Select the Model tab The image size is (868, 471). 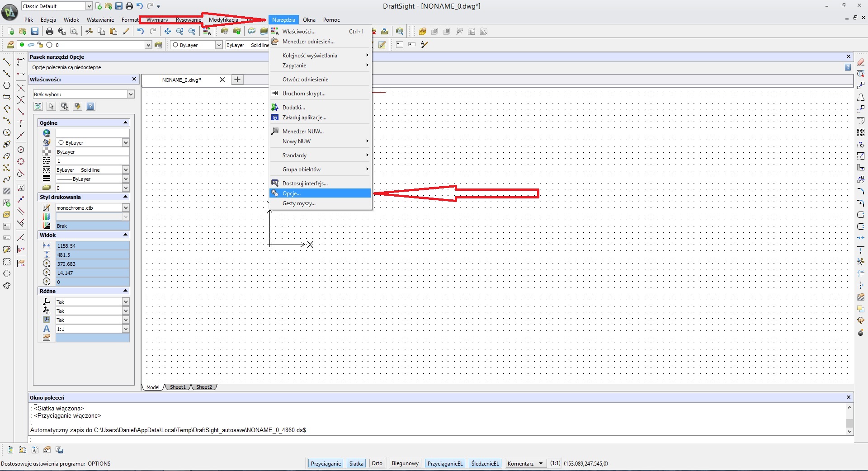[153, 387]
